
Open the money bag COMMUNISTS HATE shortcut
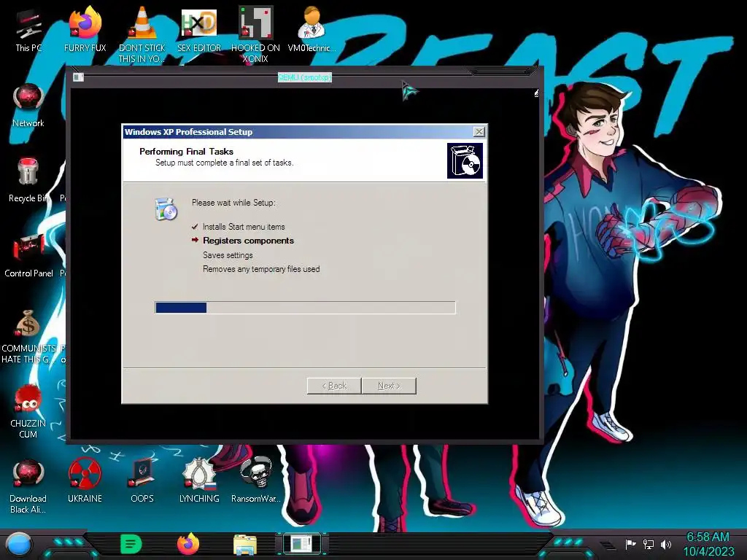pyautogui.click(x=28, y=335)
